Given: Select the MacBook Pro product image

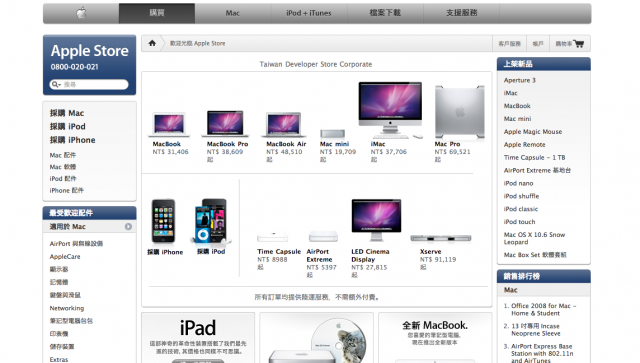Looking at the screenshot, I should tap(225, 123).
